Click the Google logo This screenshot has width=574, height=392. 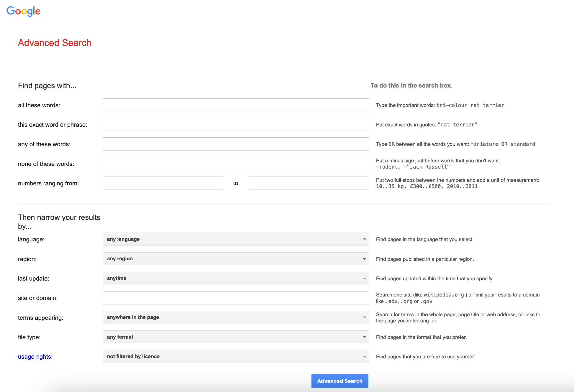tap(23, 11)
